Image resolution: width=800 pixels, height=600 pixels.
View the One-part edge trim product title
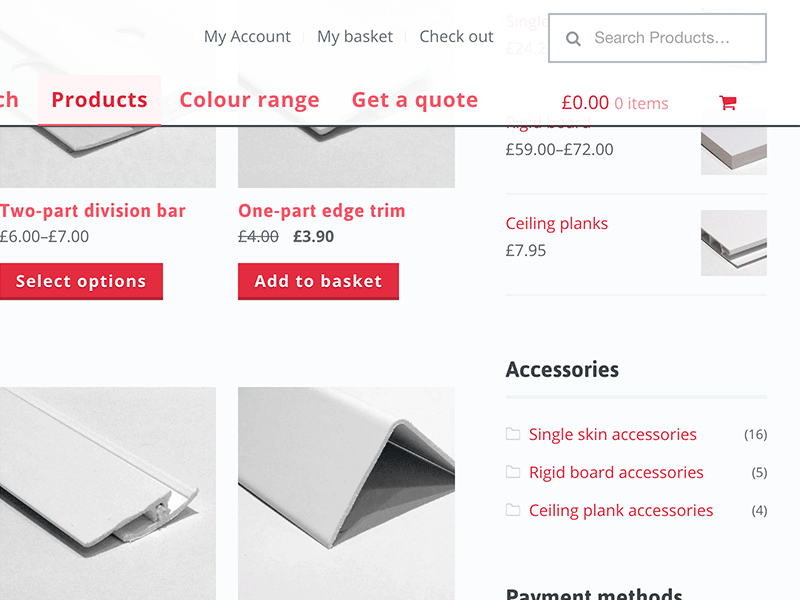(x=321, y=211)
